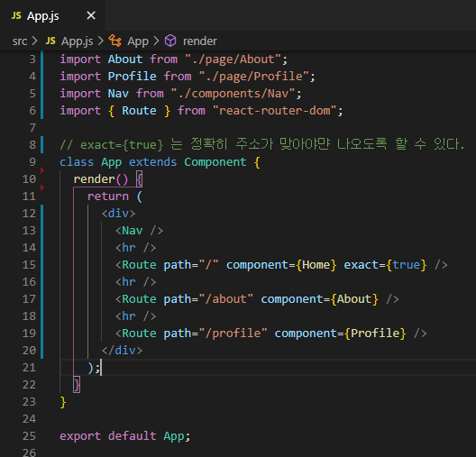Image resolution: width=476 pixels, height=457 pixels.
Task: Click the <Nav /> element on line 13
Action: (x=139, y=231)
